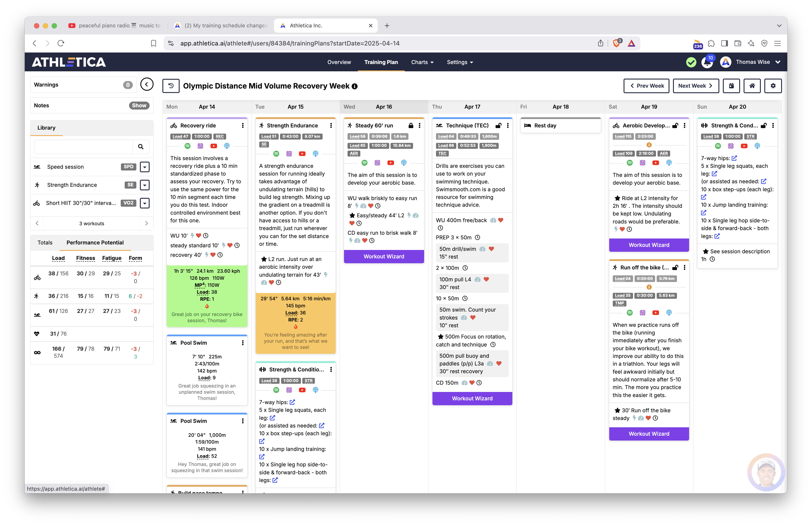
Task: Toggle lock on Technique (TEC) session
Action: 498,126
